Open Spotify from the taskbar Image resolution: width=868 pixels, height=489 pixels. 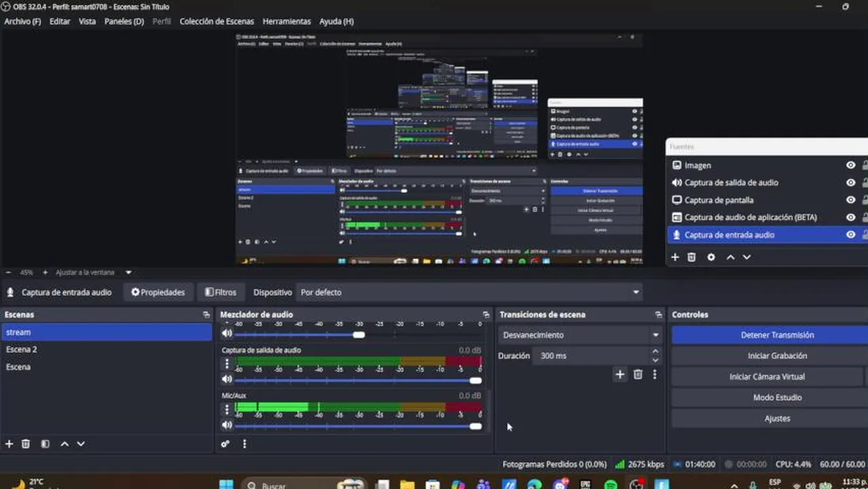pos(611,484)
